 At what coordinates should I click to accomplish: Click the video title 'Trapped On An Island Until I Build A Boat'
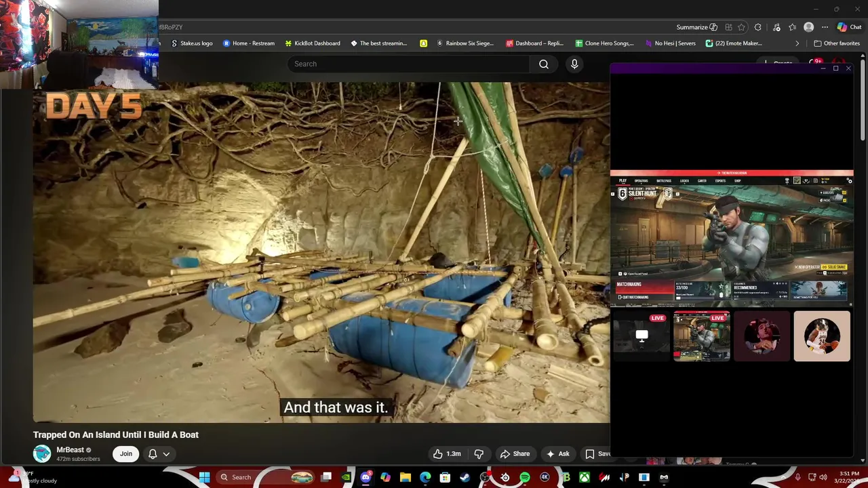click(116, 434)
